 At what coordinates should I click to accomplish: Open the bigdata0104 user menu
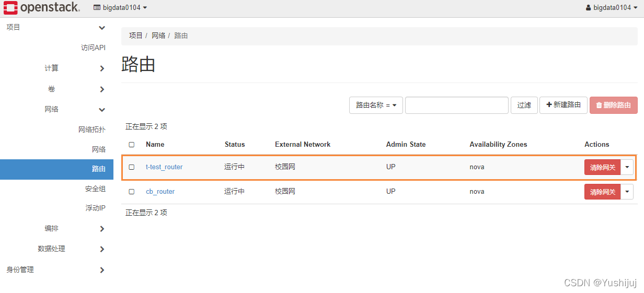612,7
